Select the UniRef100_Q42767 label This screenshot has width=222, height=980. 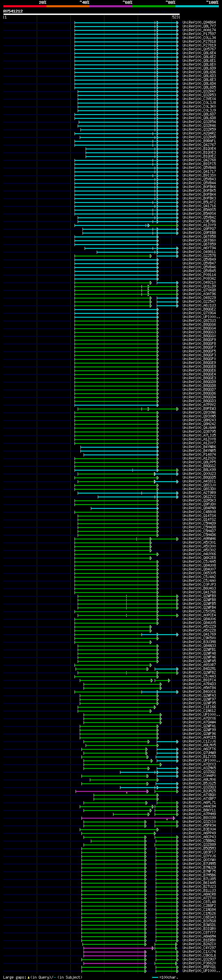click(199, 145)
